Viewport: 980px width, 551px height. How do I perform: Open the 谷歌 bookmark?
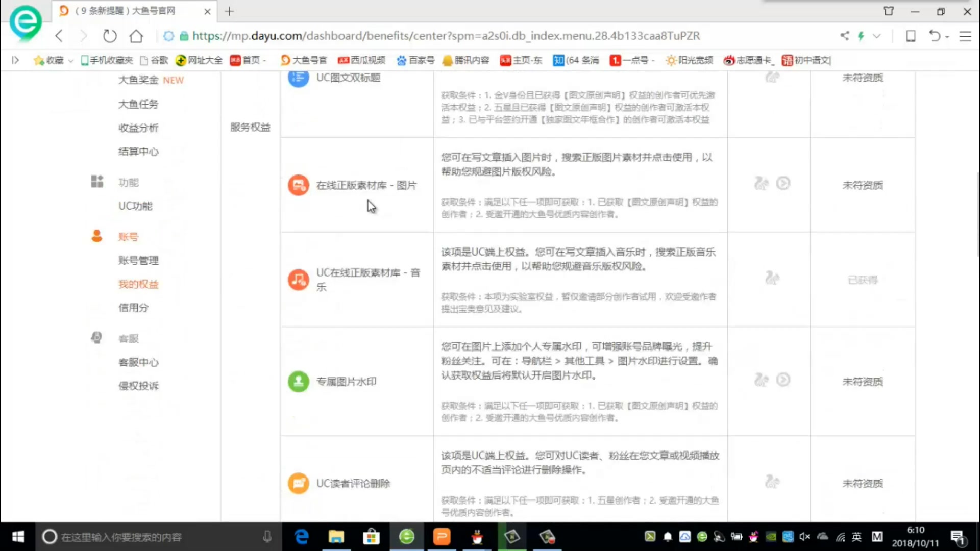click(154, 60)
